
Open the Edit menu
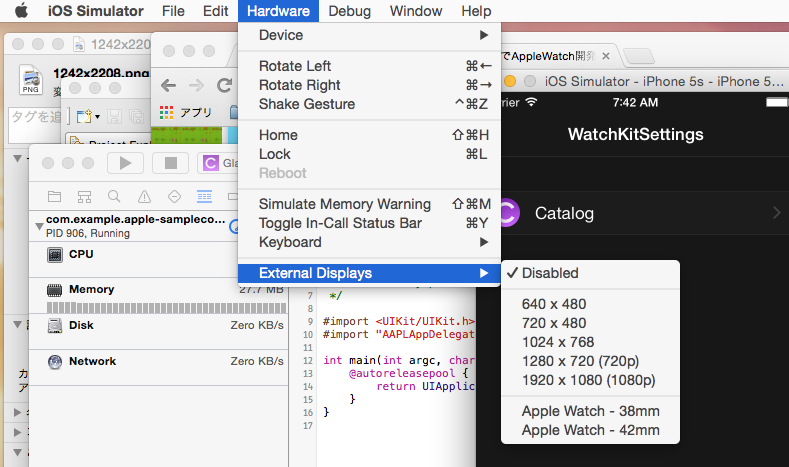coord(215,11)
